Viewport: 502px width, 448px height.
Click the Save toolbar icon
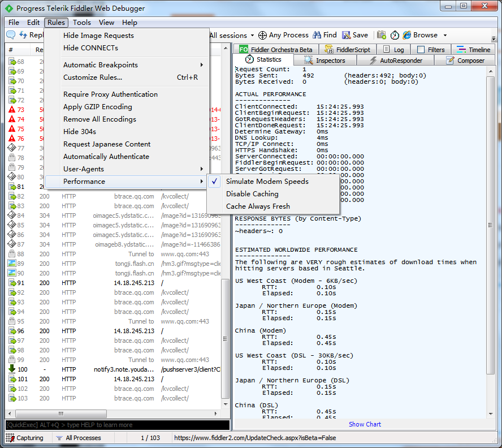tap(346, 35)
